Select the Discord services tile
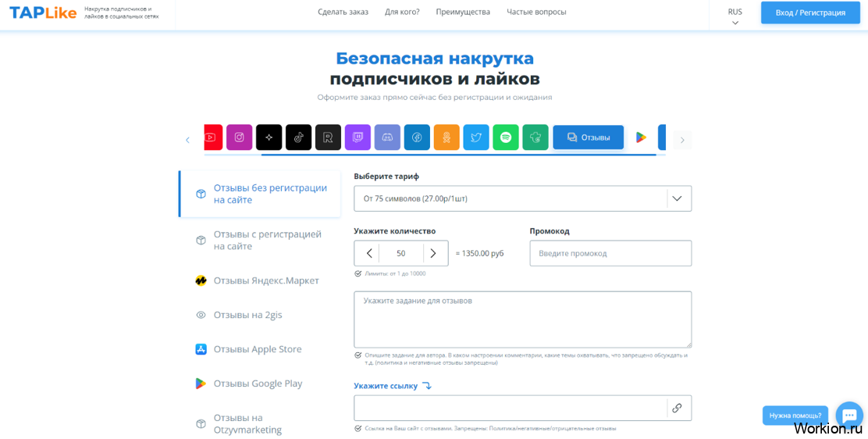 tap(387, 137)
